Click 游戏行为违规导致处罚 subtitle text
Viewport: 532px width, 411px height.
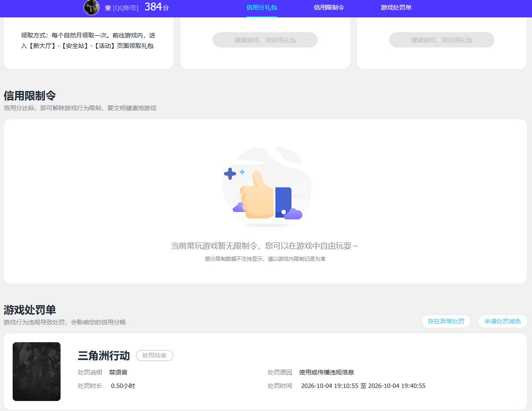[64, 322]
